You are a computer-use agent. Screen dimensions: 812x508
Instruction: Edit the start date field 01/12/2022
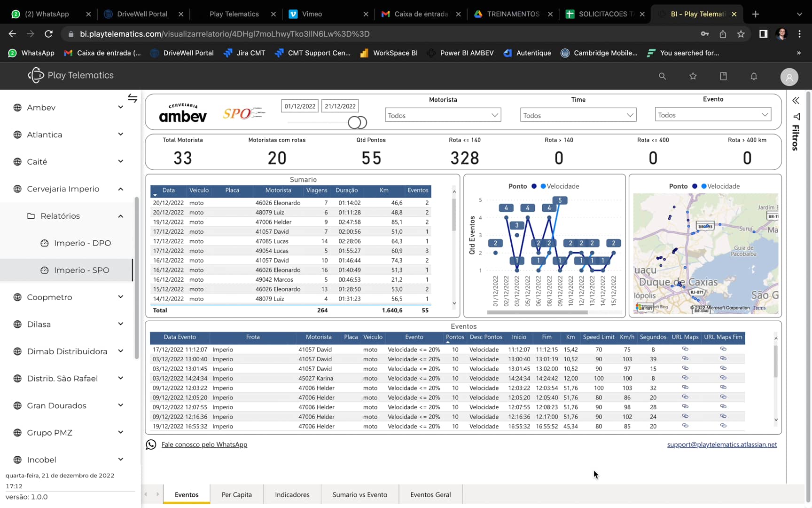click(300, 106)
